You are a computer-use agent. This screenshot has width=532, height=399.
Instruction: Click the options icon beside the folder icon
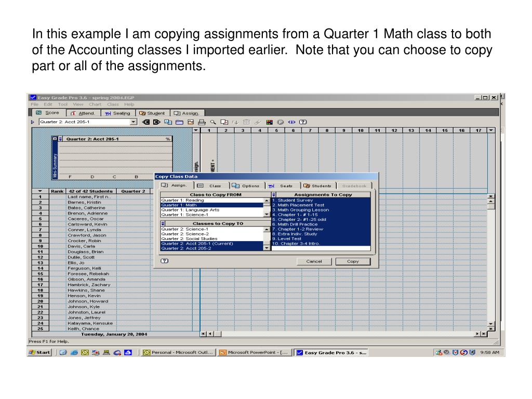[168, 122]
